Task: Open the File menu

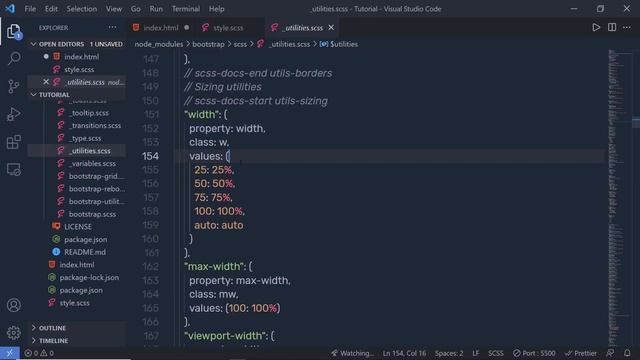Action: pyautogui.click(x=30, y=9)
